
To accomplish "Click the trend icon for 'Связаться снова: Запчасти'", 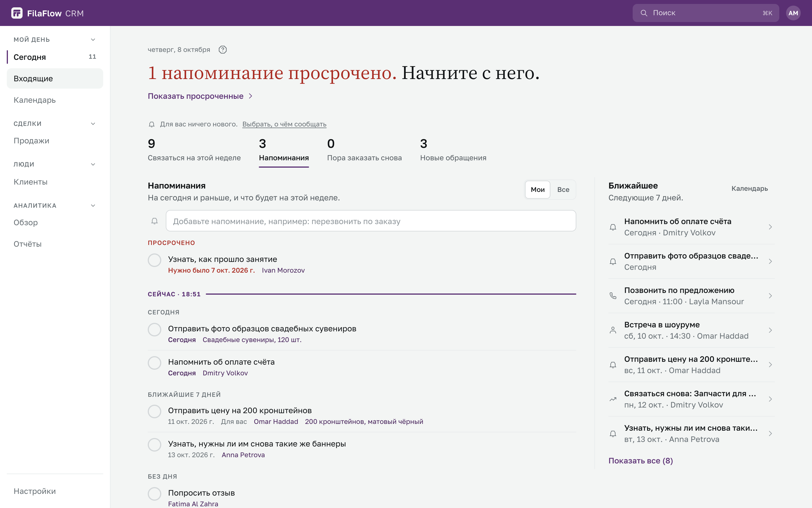I will click(x=613, y=399).
